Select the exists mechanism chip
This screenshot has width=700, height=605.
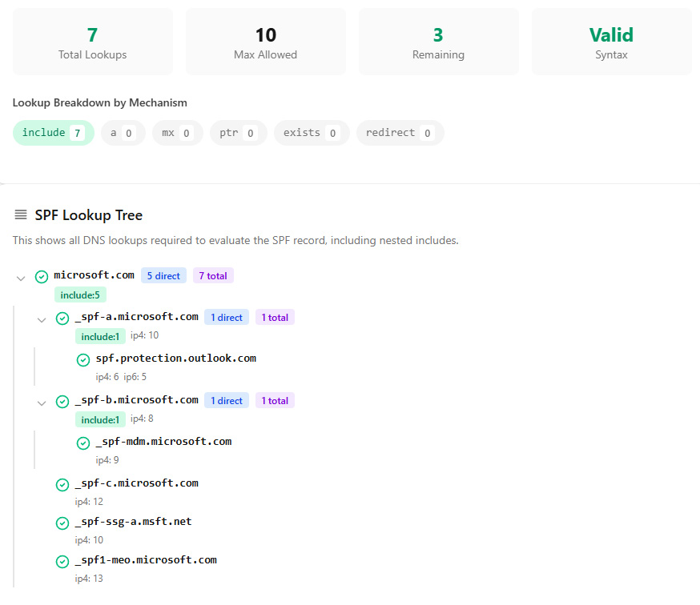point(311,133)
